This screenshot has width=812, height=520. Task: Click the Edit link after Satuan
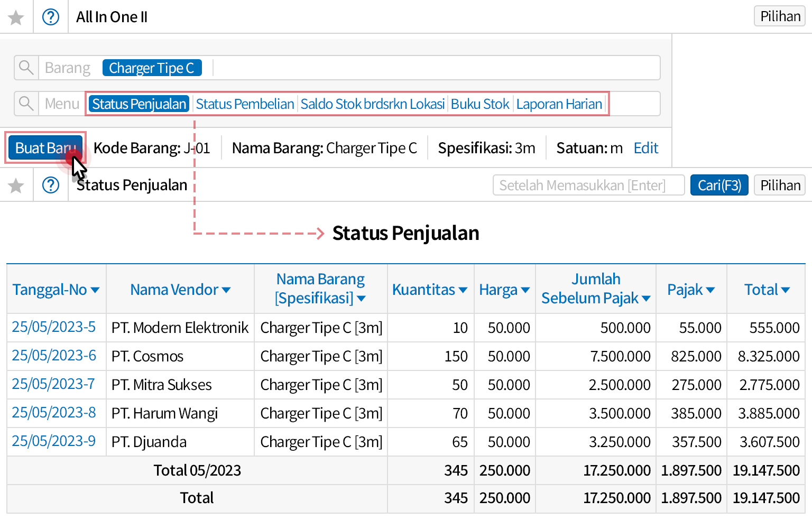(645, 148)
